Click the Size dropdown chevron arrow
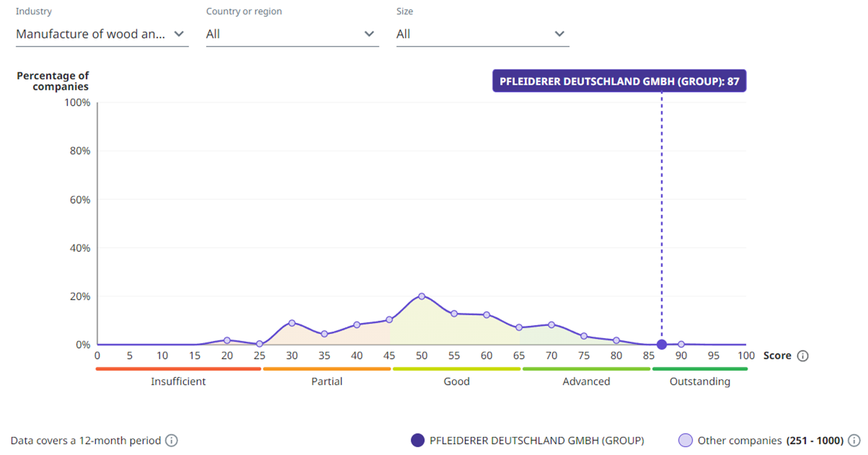 tap(560, 34)
